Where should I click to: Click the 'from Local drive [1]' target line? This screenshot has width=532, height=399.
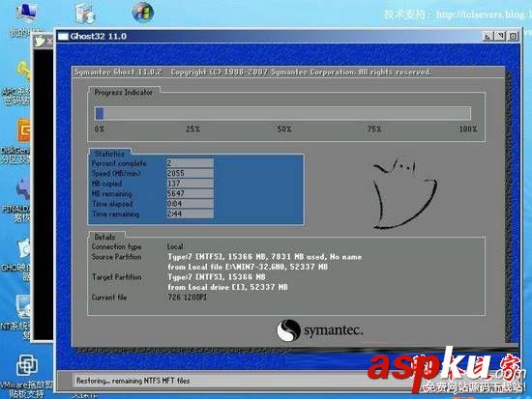click(x=227, y=287)
